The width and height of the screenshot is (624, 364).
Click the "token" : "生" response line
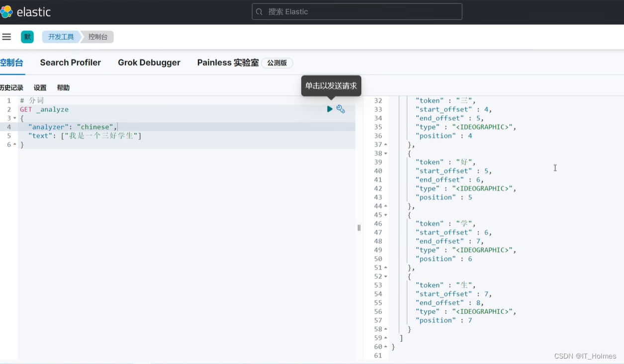tap(446, 285)
